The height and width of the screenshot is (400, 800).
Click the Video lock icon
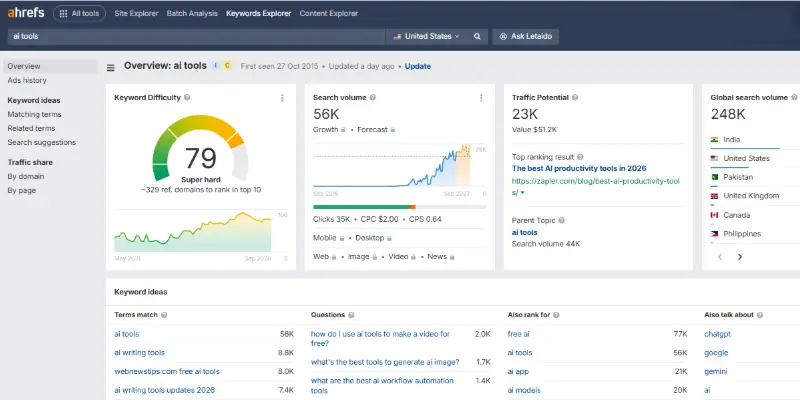(413, 257)
